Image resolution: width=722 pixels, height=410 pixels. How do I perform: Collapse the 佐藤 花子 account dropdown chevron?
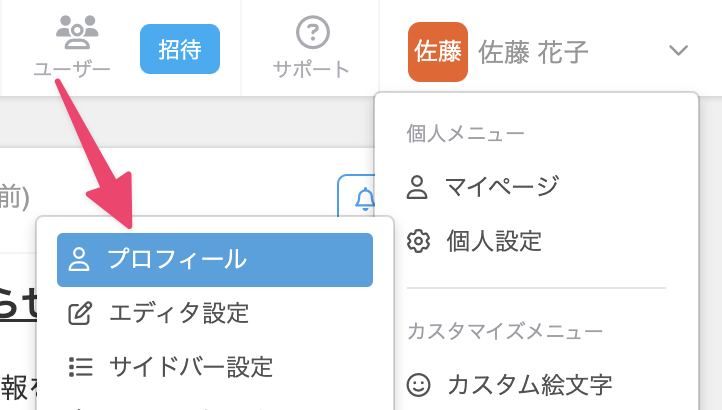click(x=678, y=50)
